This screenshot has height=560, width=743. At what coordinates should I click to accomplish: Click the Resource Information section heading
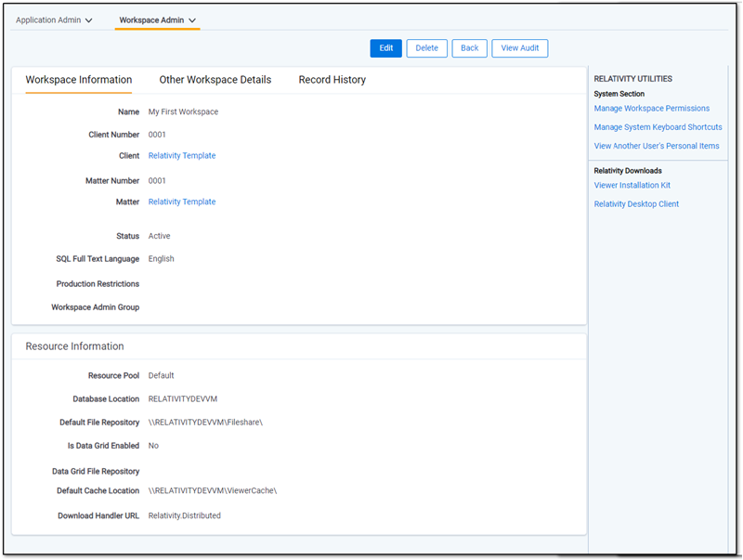(74, 346)
